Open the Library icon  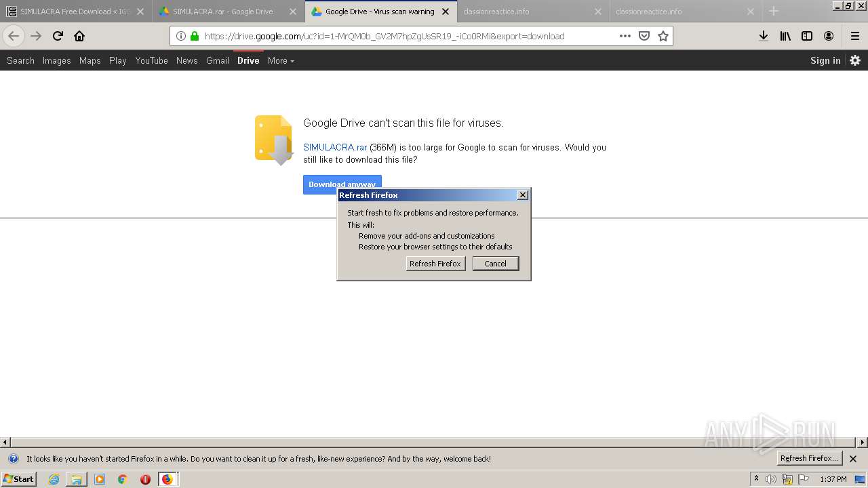785,36
